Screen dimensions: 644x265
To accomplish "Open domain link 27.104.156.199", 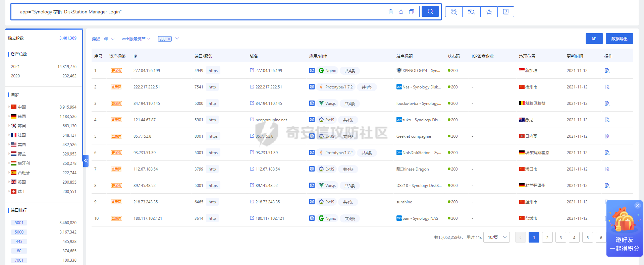I will (x=269, y=71).
